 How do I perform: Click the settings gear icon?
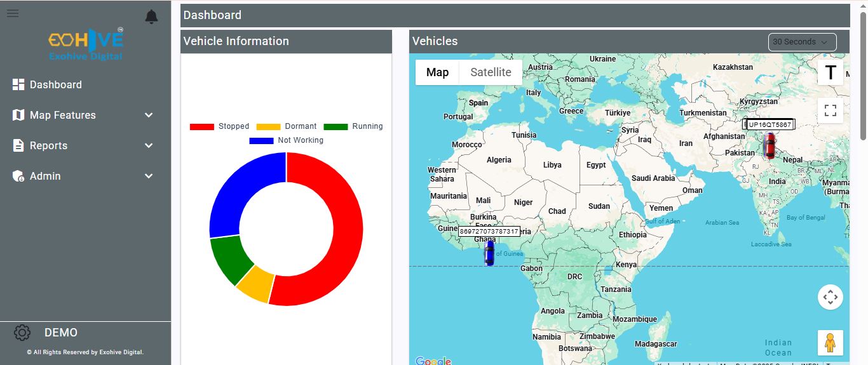22,333
